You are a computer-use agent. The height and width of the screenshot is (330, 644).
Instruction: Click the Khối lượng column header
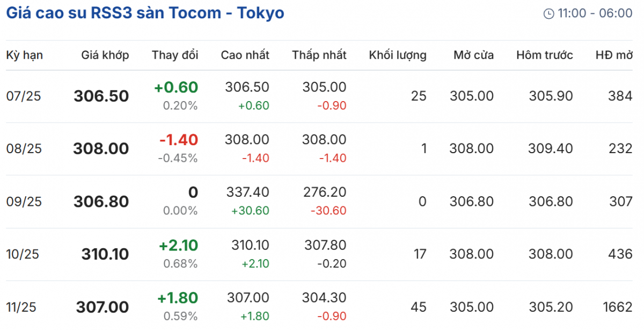pyautogui.click(x=398, y=55)
